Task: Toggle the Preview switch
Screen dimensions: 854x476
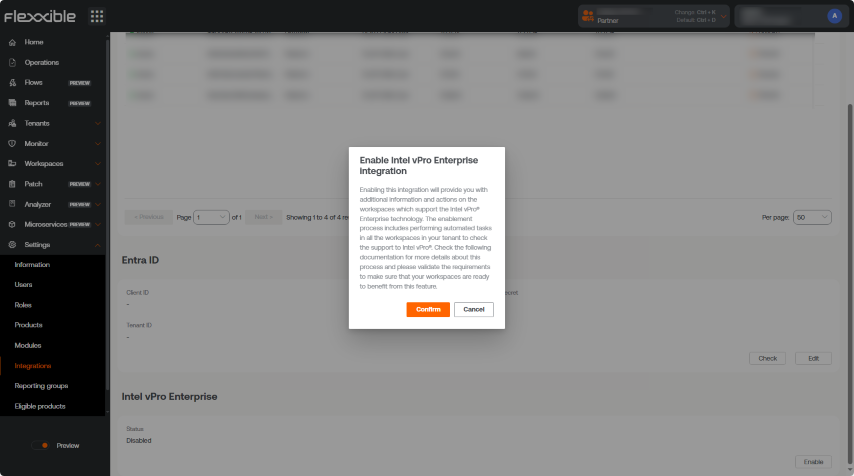Action: pyautogui.click(x=40, y=446)
